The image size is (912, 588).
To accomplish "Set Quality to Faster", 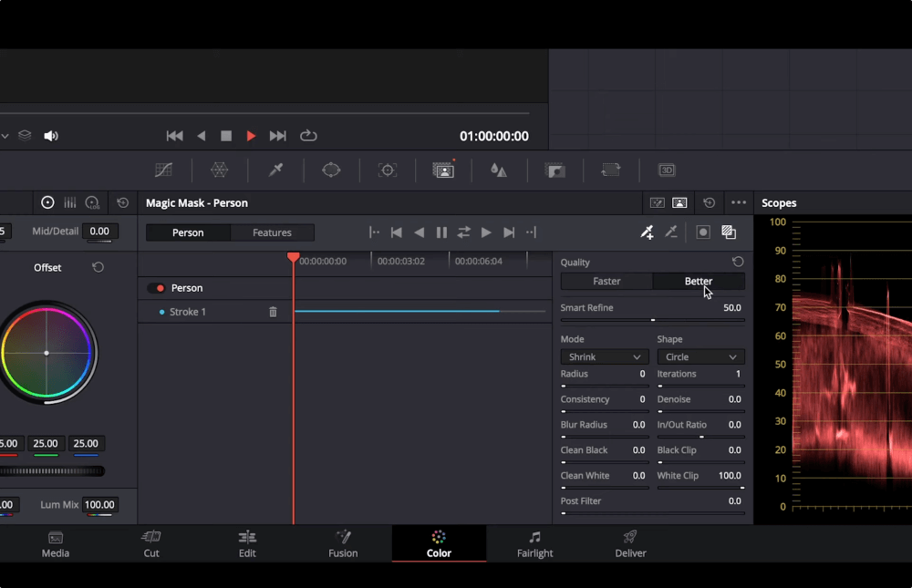I will click(x=606, y=281).
